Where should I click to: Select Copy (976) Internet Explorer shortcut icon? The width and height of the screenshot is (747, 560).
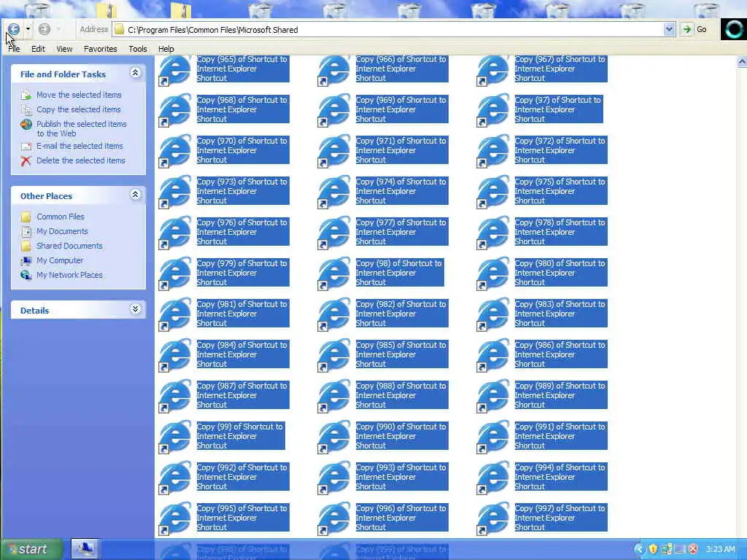coord(175,233)
